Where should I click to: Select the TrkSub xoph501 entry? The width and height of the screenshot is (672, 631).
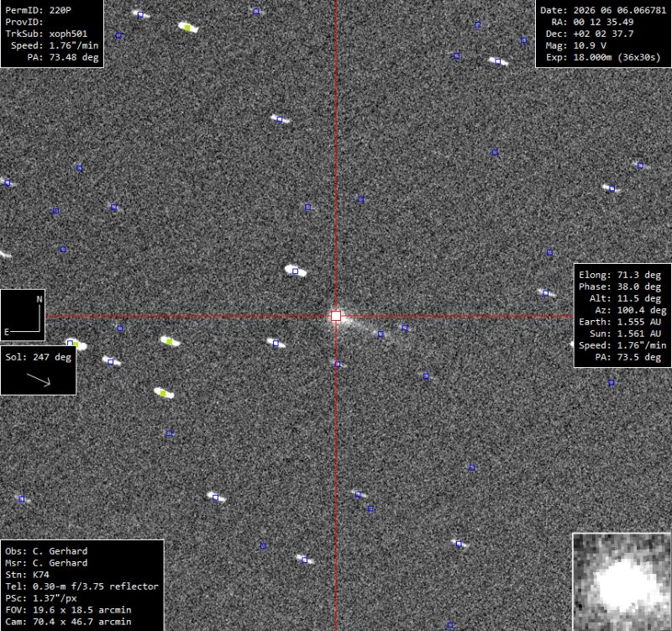(46, 34)
